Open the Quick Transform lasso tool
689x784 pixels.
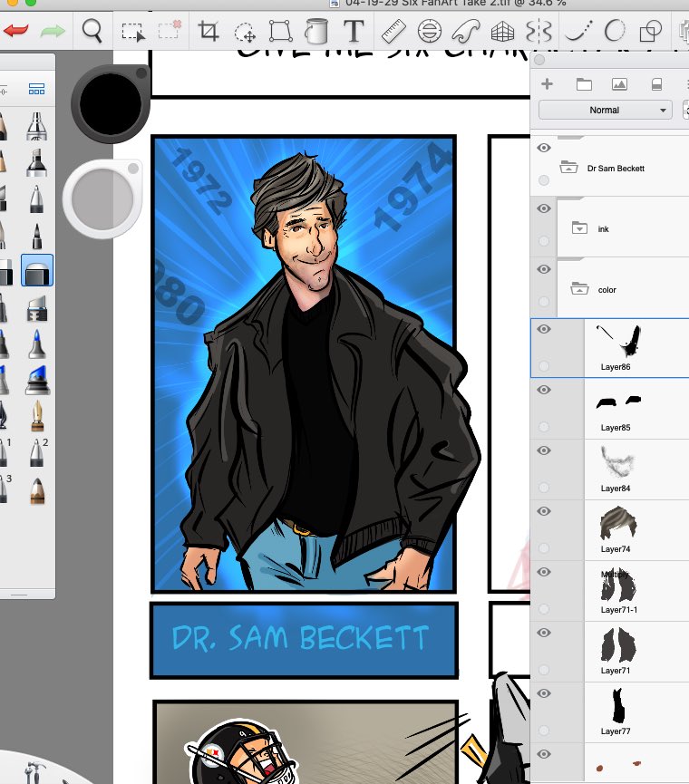[x=245, y=32]
